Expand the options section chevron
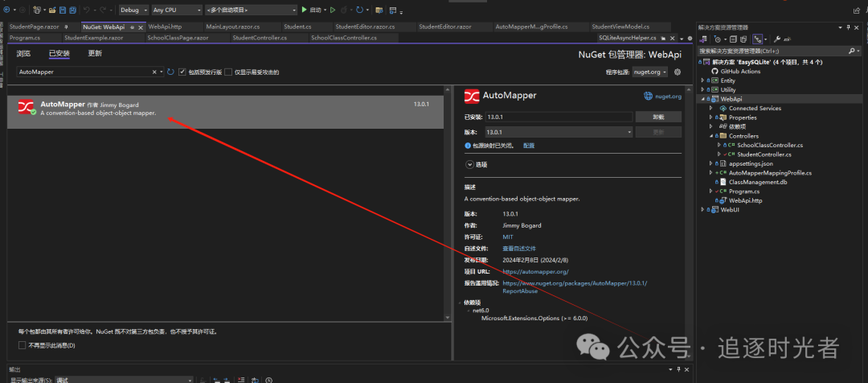868x383 pixels. tap(469, 164)
